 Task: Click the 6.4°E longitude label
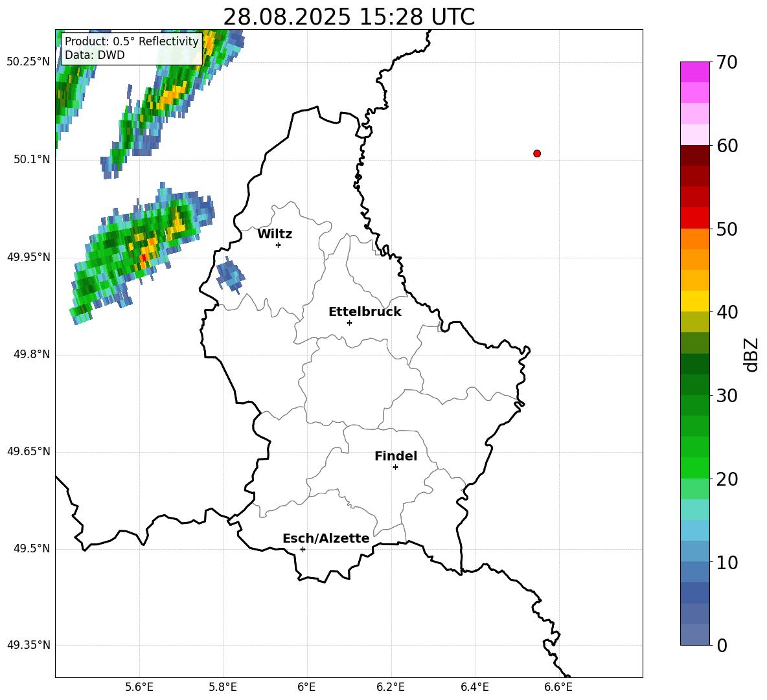point(474,687)
